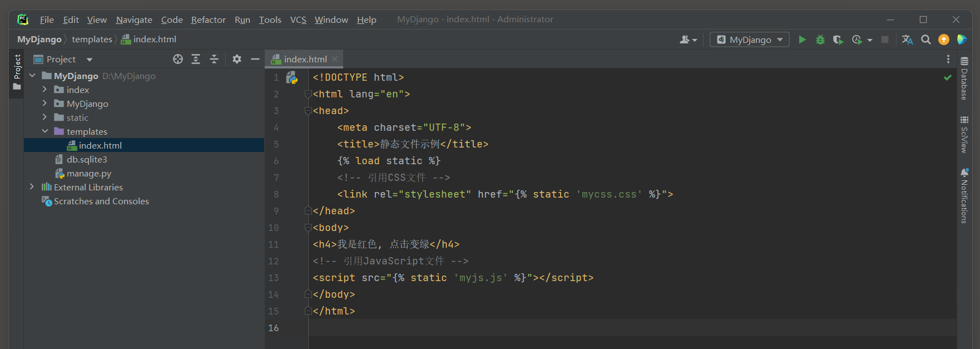
Task: Click the green inspection checkmark
Action: point(948,77)
